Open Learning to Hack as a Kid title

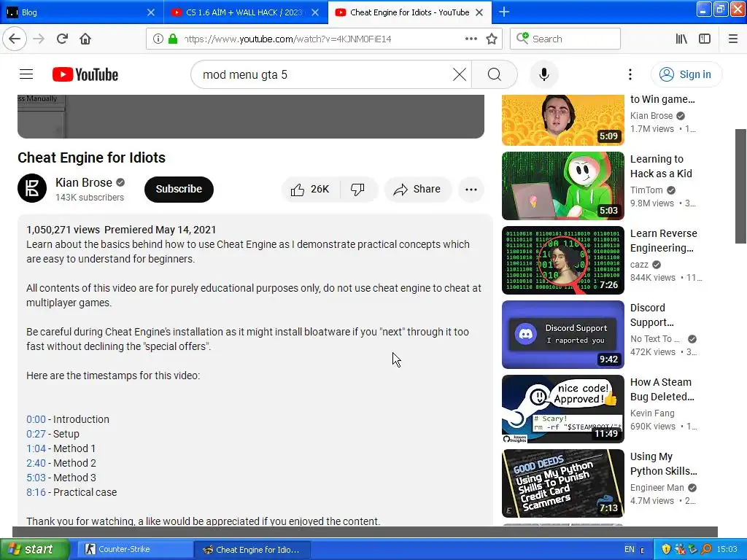pos(661,166)
